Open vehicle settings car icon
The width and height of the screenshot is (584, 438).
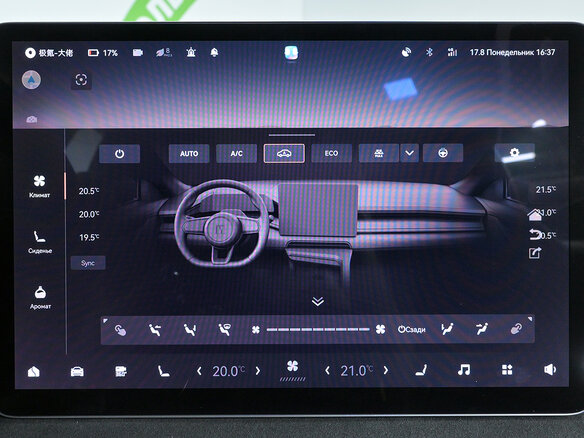click(x=77, y=371)
